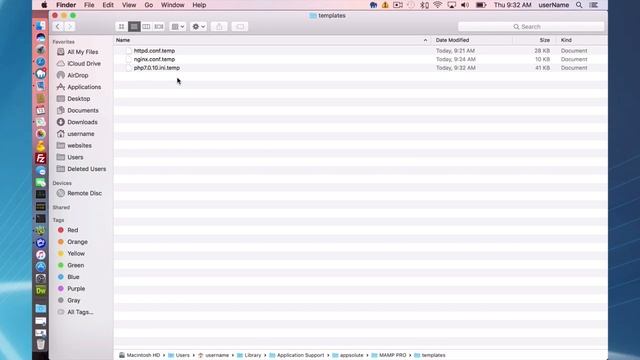640x360 pixels.
Task: Click the Wi-Fi status icon
Action: pos(438,5)
